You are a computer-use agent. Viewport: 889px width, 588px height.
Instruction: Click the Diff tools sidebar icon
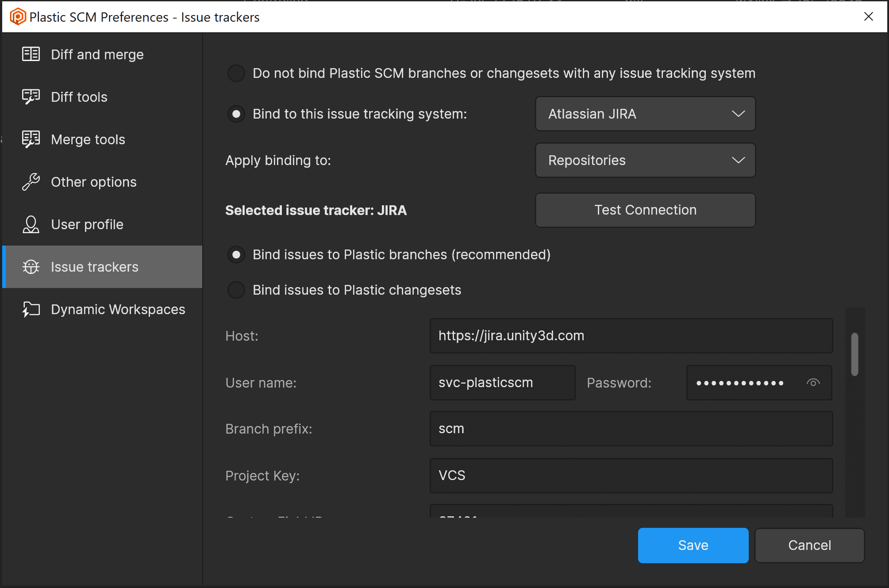pos(31,96)
